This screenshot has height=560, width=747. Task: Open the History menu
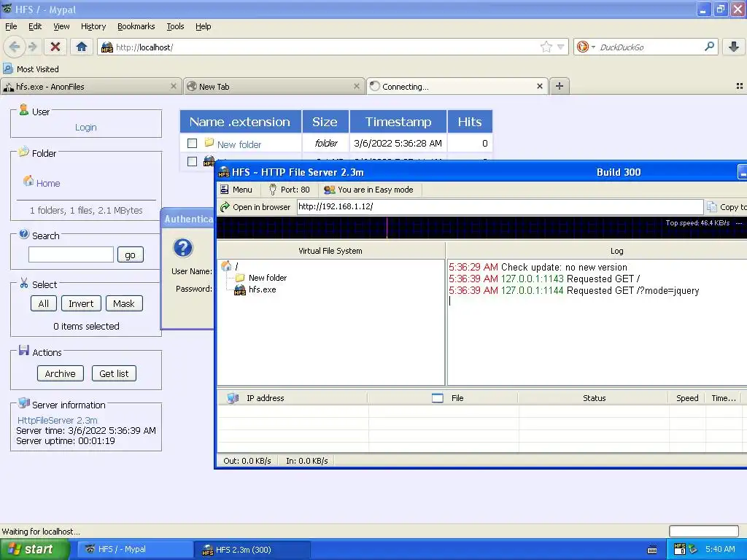point(93,26)
